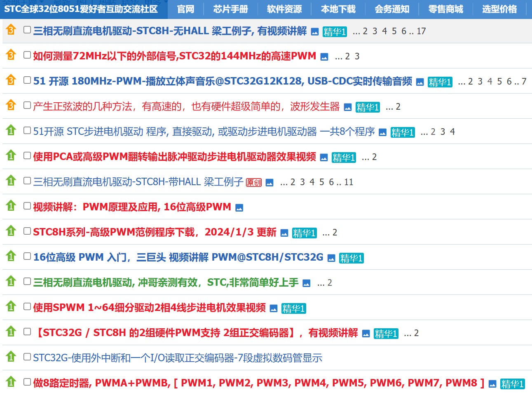Screen dimensions: 532x393
Task: Open 选型价格 navigation item
Action: coord(499,9)
